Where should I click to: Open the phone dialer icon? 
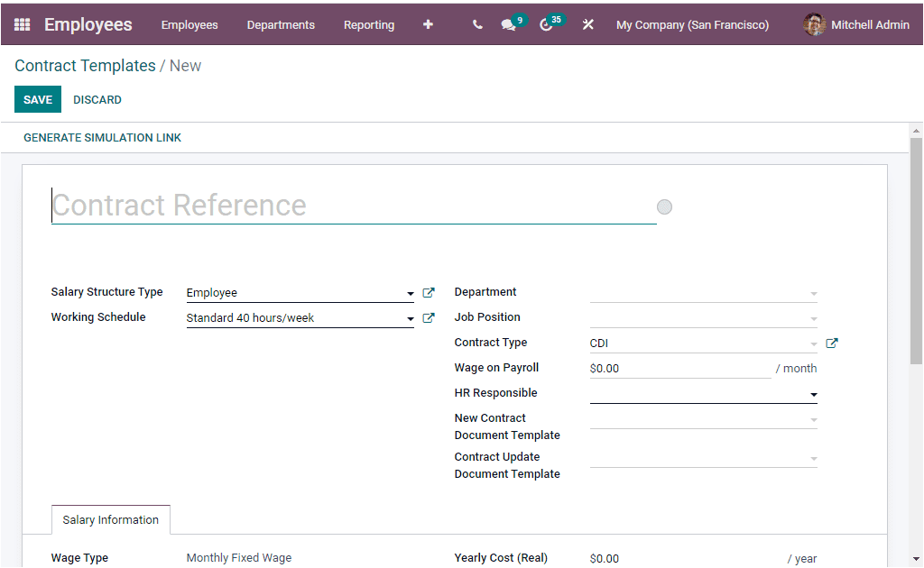tap(476, 24)
